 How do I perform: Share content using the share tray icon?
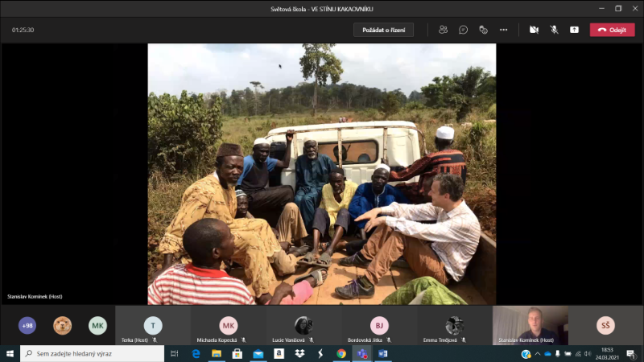[574, 30]
